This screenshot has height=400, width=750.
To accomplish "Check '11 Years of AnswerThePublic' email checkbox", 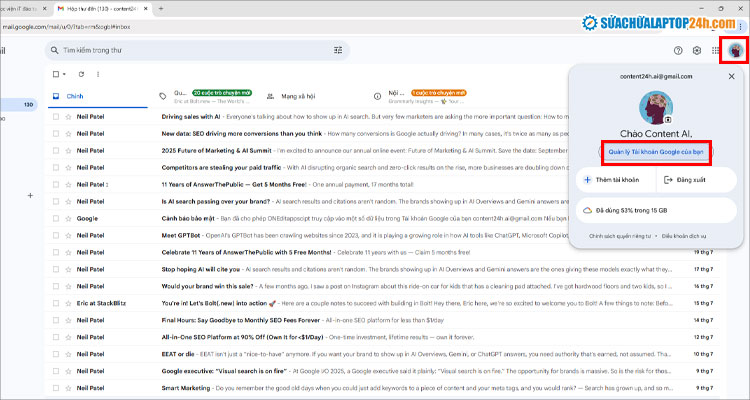I will coord(56,185).
